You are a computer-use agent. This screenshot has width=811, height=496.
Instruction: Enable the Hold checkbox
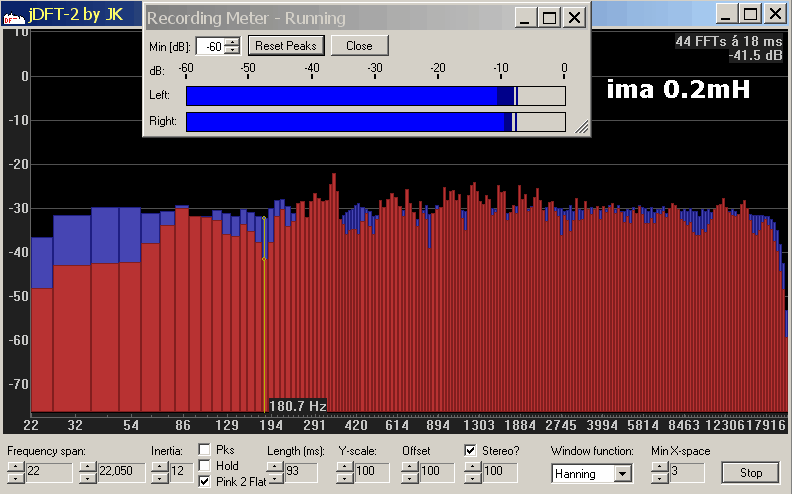coord(205,465)
